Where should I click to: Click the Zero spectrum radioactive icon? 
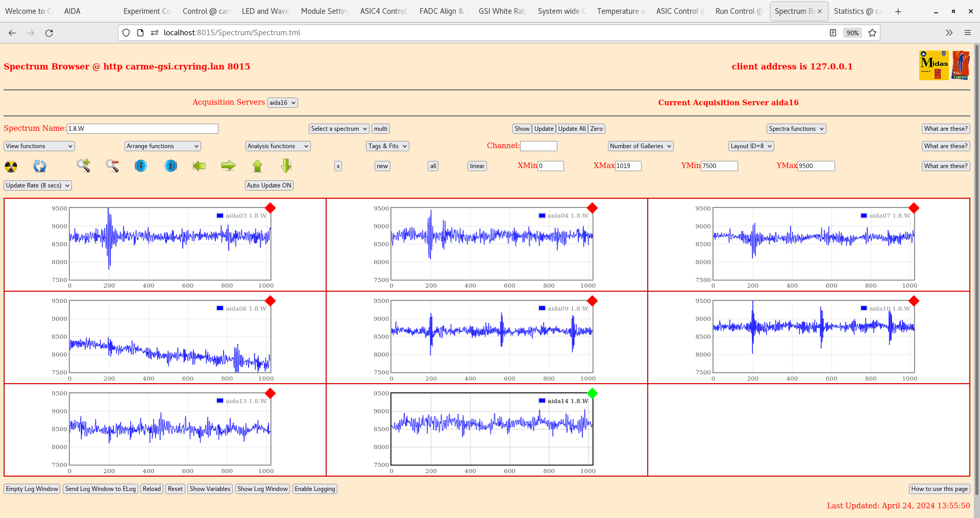click(x=10, y=166)
